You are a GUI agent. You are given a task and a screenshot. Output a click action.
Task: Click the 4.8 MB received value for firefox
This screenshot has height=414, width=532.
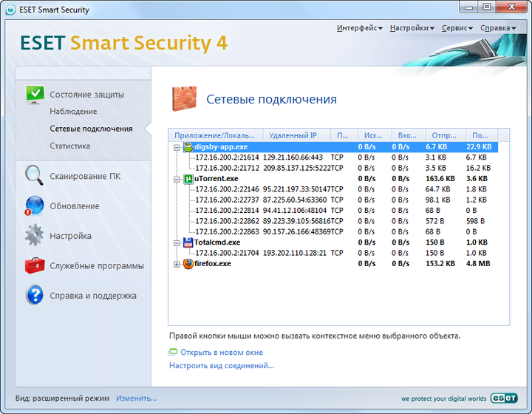(x=478, y=264)
